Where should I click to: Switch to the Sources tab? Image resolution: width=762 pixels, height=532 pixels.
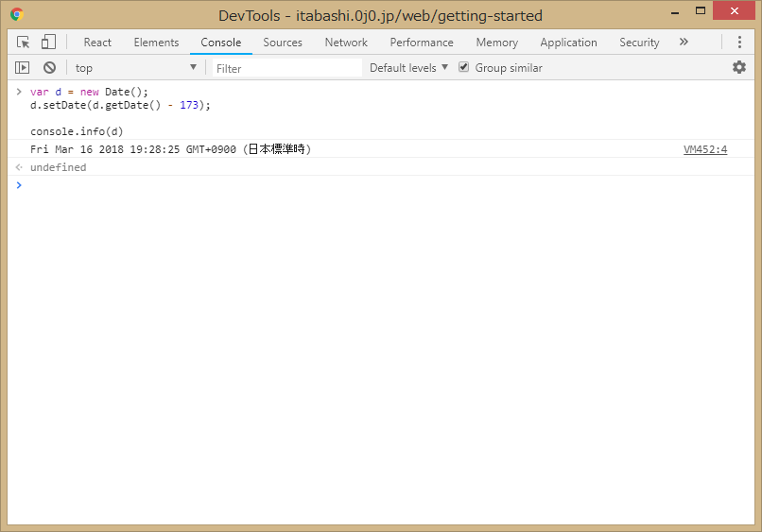coord(283,43)
